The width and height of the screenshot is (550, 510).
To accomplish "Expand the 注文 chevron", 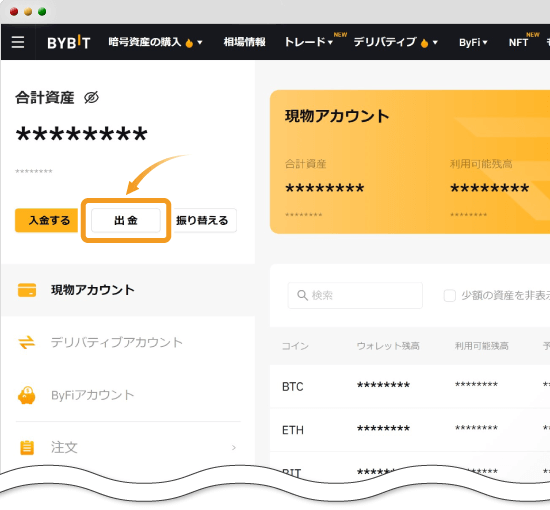I will pyautogui.click(x=234, y=448).
